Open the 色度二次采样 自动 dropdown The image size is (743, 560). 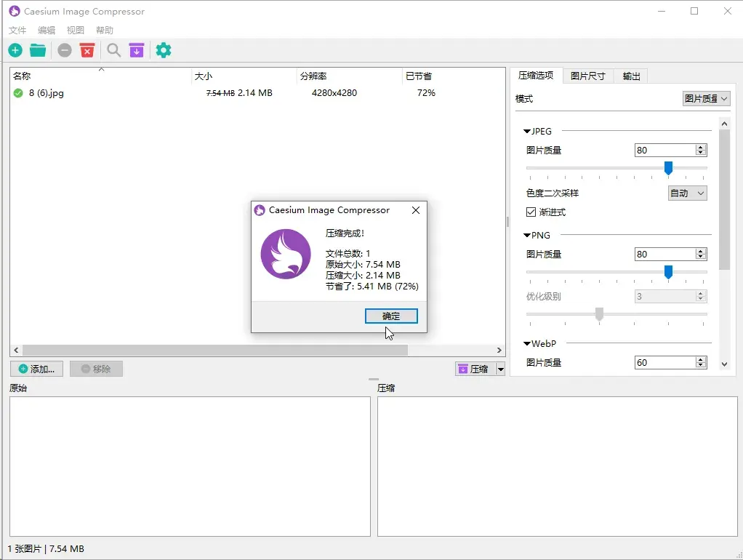(686, 193)
